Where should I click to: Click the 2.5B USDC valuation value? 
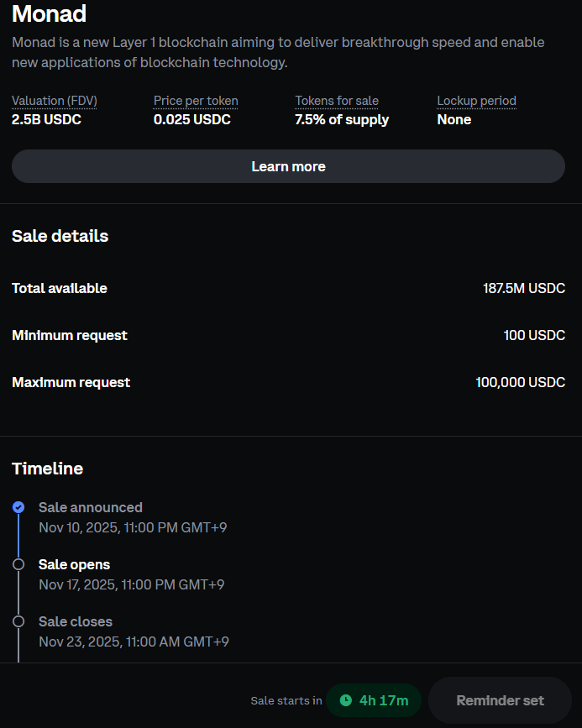click(46, 119)
